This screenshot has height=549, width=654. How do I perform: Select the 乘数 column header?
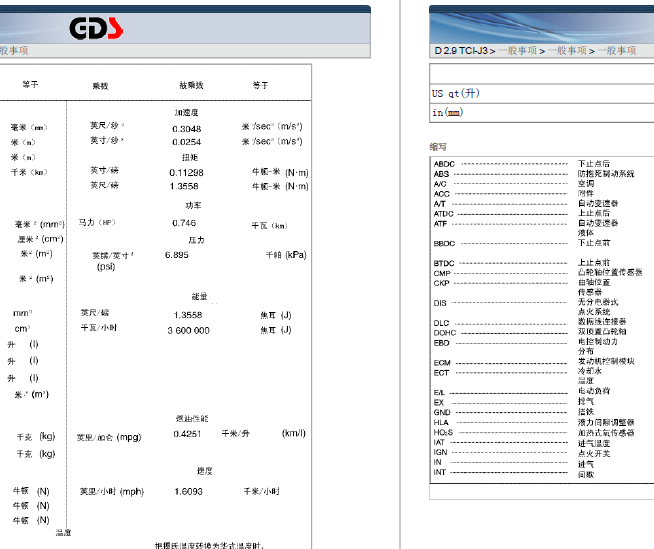point(101,86)
